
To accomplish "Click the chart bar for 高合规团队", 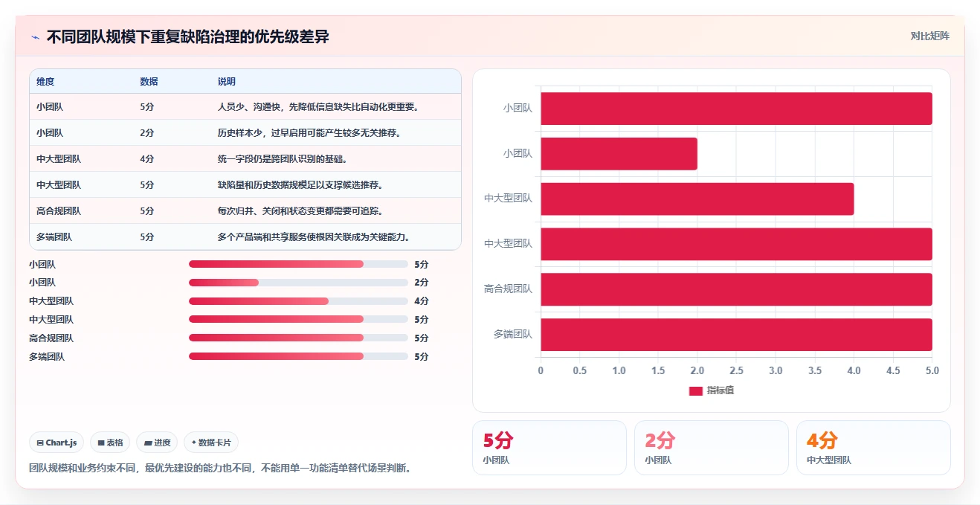I will point(736,289).
